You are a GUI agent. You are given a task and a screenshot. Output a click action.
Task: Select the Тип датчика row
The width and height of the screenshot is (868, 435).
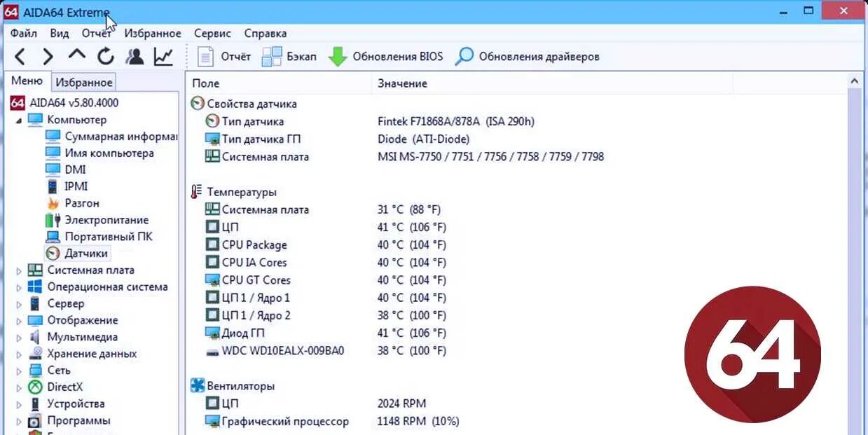click(516, 121)
